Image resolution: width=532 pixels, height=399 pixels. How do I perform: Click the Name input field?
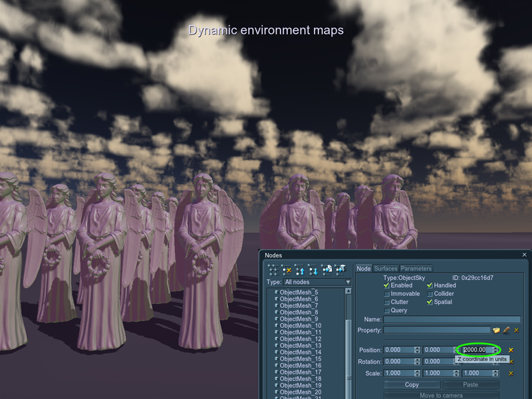tap(442, 320)
